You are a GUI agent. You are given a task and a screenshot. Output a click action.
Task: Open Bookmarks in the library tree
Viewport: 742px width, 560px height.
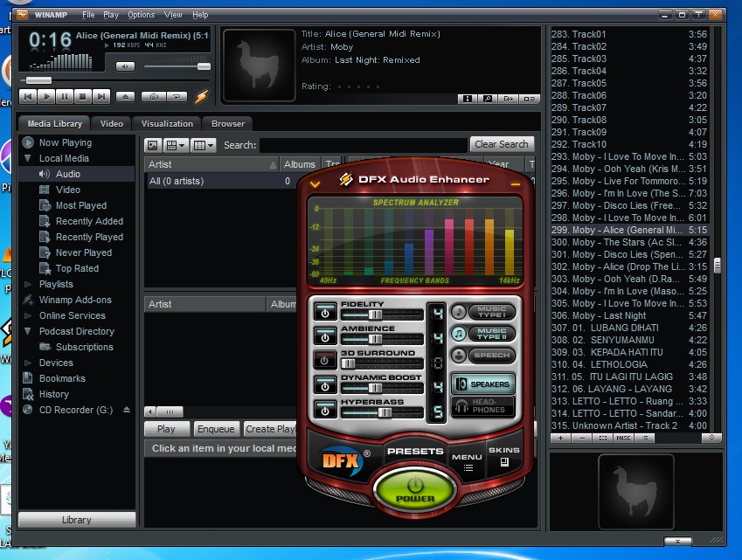click(x=62, y=378)
